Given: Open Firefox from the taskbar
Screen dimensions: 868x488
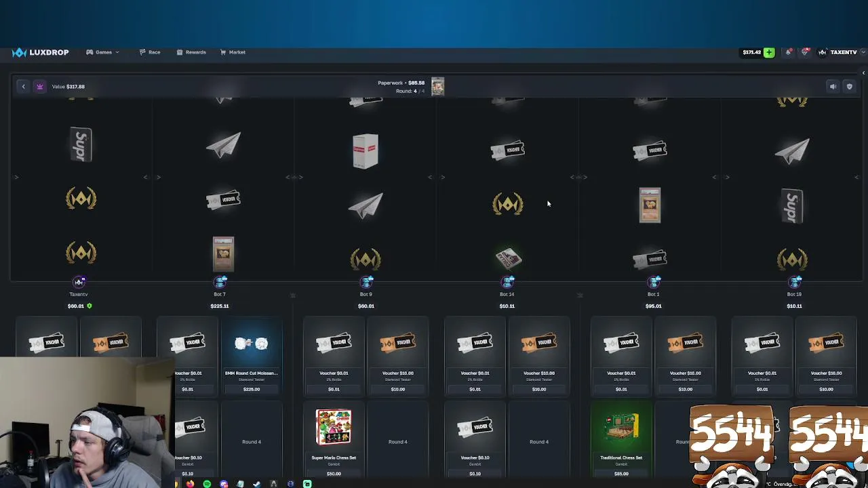Looking at the screenshot, I should click(190, 484).
